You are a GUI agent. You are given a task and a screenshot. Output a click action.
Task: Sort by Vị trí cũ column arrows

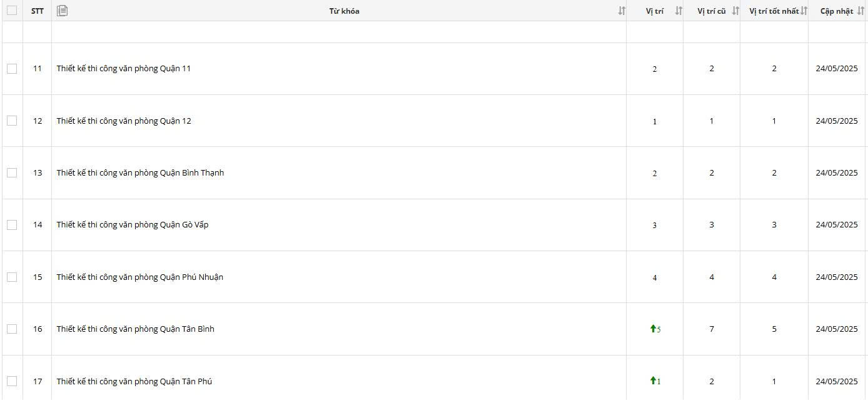735,11
